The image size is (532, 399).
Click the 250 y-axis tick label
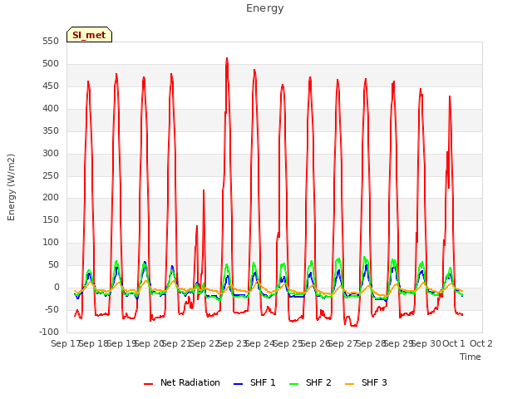(51, 175)
